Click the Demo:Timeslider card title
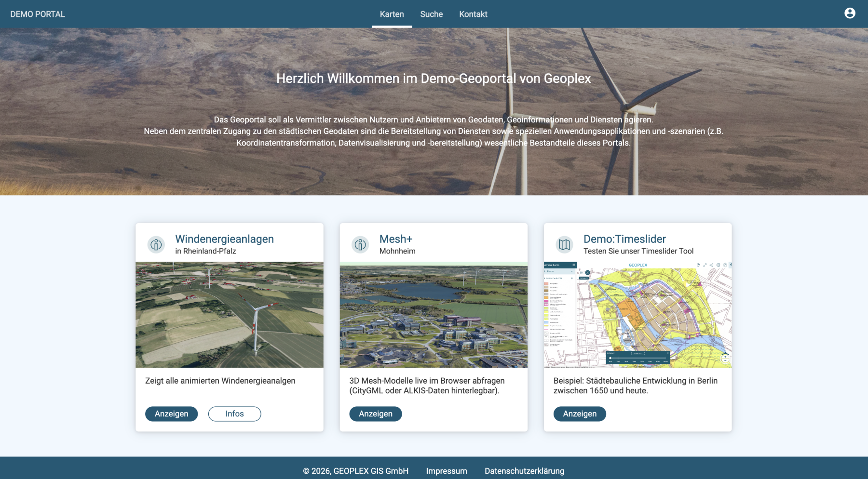Screen dimensions: 868x479 pos(624,239)
